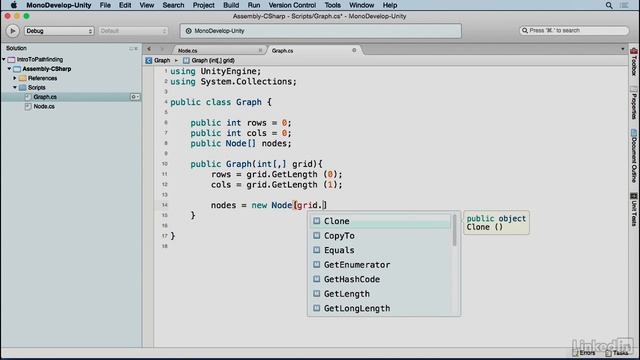Select Equals in the autocomplete list
This screenshot has width=640, height=360.
(381, 250)
